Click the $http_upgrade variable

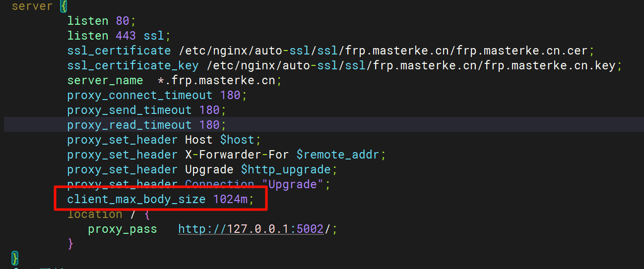pyautogui.click(x=286, y=169)
